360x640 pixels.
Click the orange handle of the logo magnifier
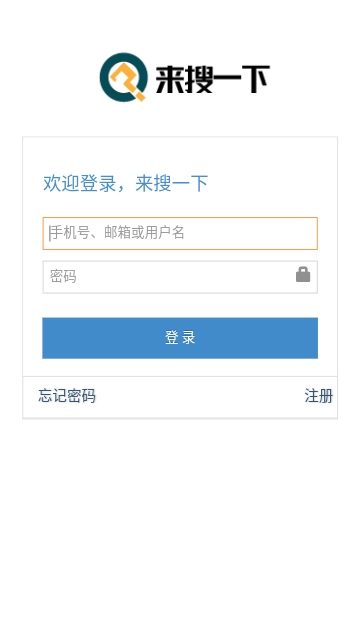tap(138, 95)
